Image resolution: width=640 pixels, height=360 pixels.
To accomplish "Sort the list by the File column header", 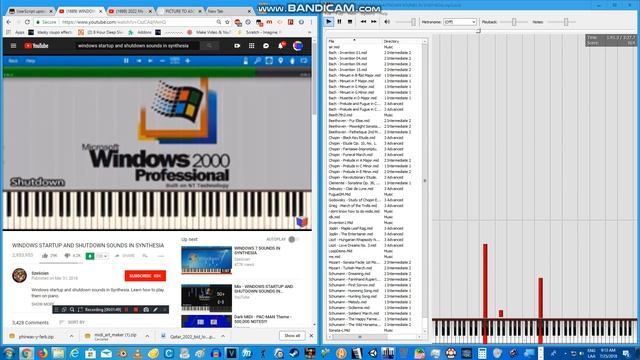I will coord(354,41).
